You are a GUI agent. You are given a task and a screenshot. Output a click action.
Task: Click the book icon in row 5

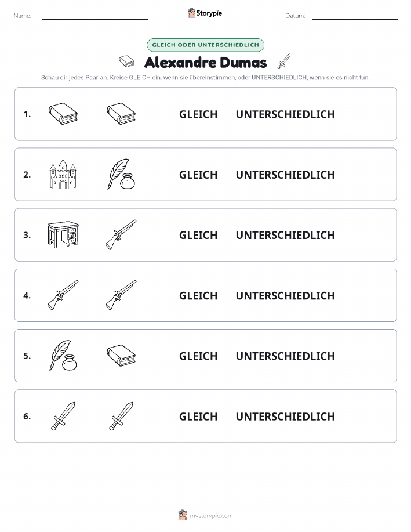pos(121,356)
